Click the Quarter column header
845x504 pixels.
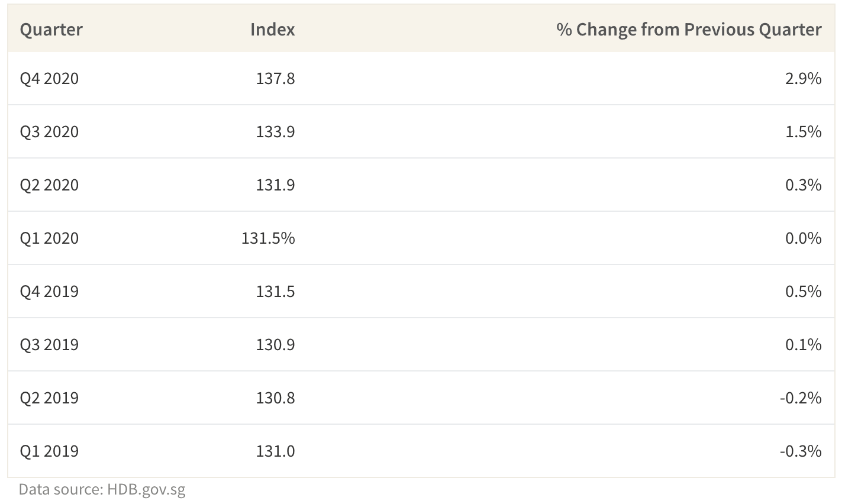(x=51, y=30)
